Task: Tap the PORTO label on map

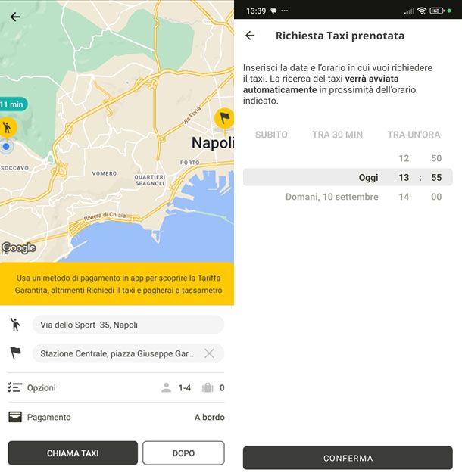Action: 190,163
